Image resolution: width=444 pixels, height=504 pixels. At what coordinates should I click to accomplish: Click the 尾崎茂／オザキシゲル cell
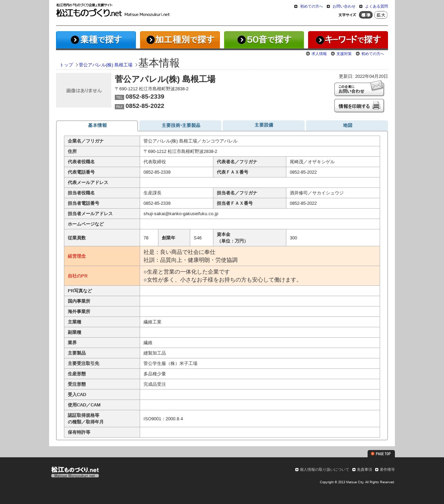coord(333,162)
